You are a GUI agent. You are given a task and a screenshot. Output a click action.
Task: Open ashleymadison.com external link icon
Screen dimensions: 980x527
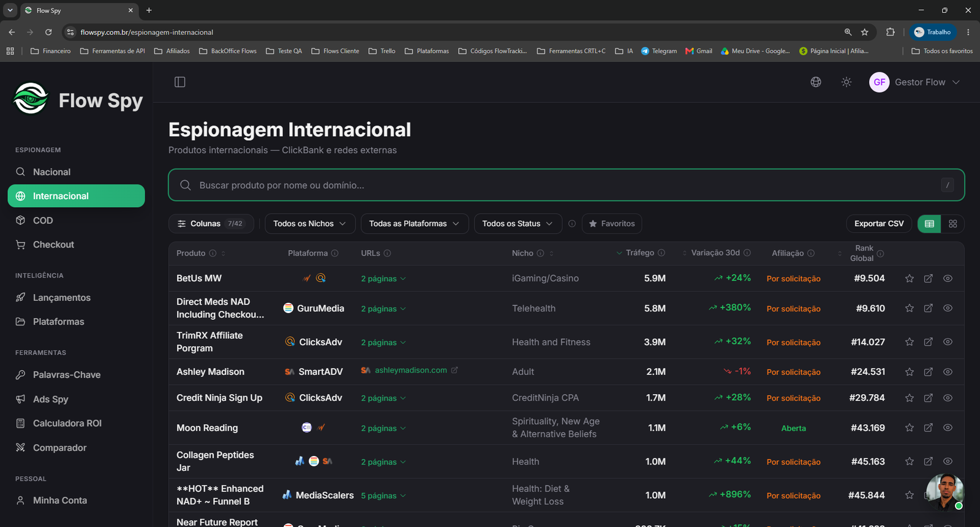point(454,370)
